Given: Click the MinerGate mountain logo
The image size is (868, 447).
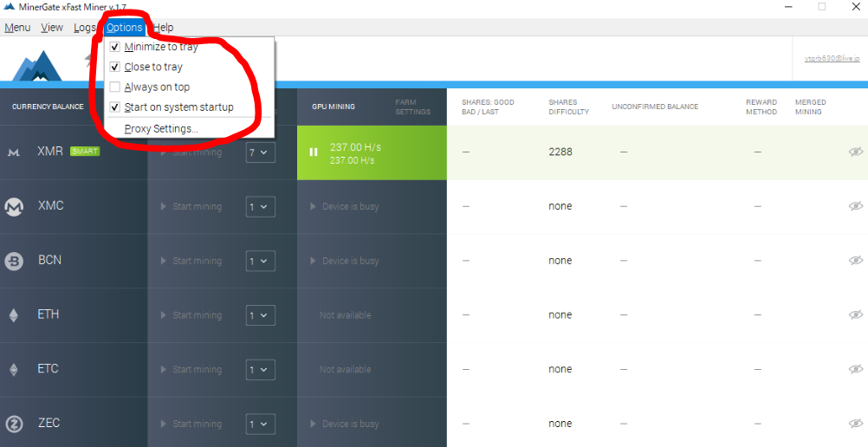Looking at the screenshot, I should click(x=37, y=65).
